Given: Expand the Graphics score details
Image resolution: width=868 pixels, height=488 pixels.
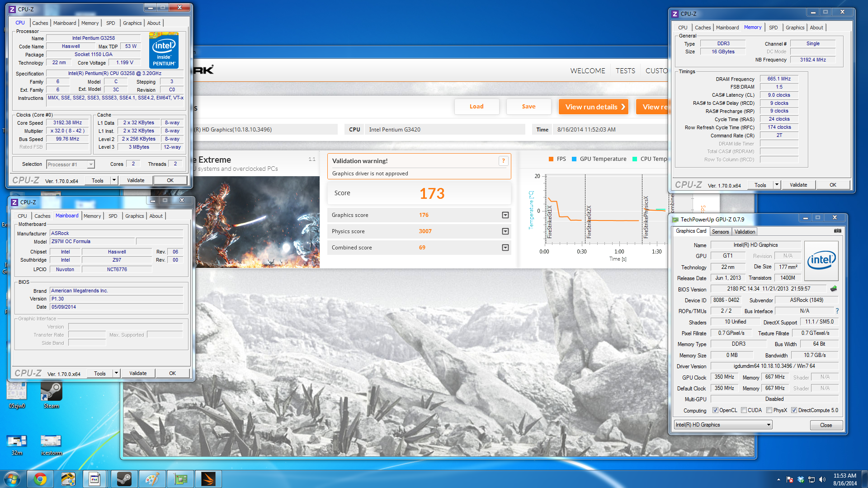Looking at the screenshot, I should (x=505, y=215).
